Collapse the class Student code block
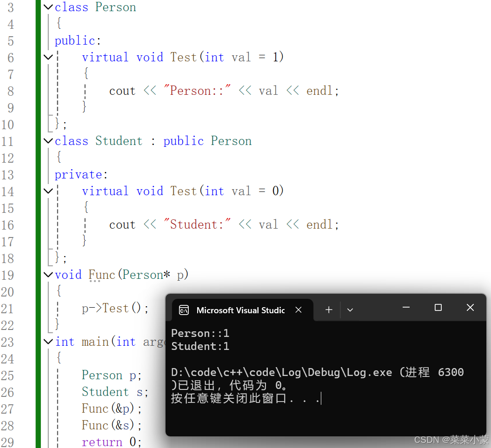The height and width of the screenshot is (448, 491). (48, 141)
